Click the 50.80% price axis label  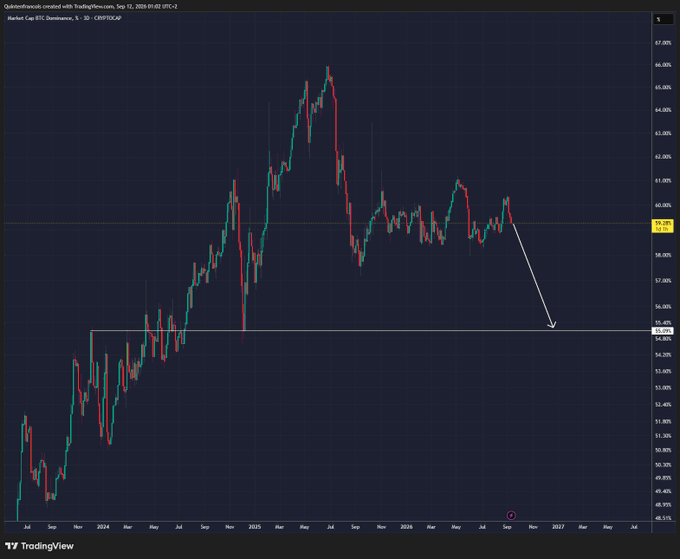663,451
